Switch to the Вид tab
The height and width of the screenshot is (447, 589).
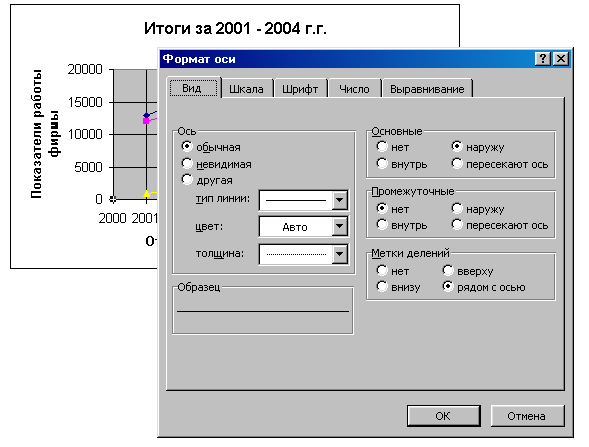point(193,88)
